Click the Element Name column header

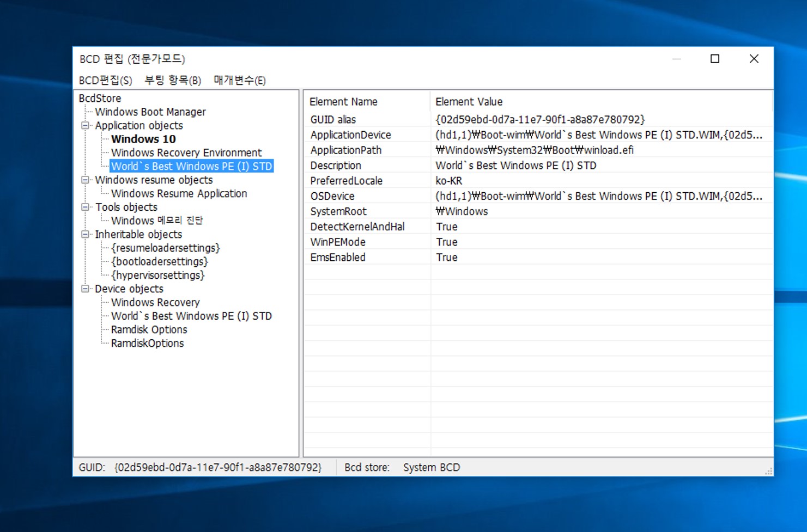tap(367, 102)
